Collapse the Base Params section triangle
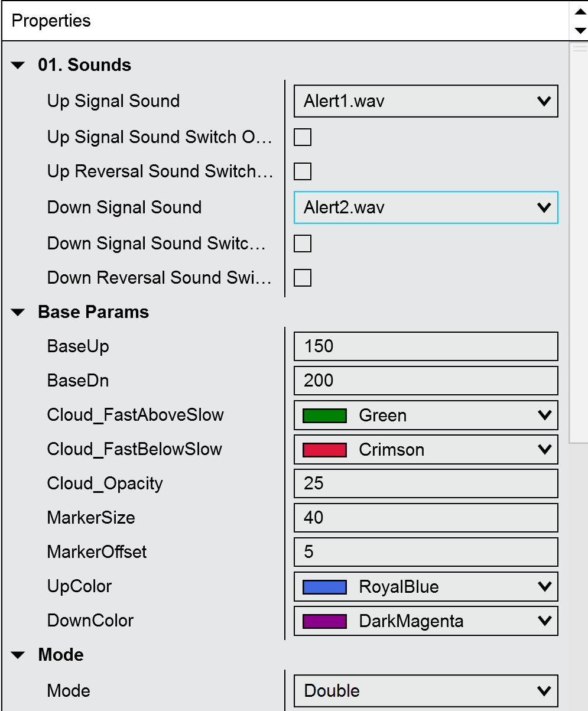The height and width of the screenshot is (711, 588). click(18, 313)
